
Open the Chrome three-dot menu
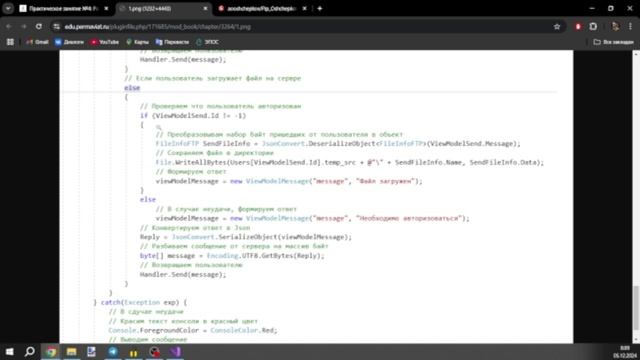coord(630,27)
